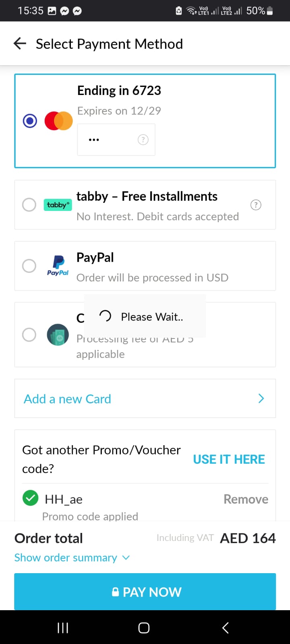Tap the green promo applied checkmark
The height and width of the screenshot is (644, 290).
point(30,498)
